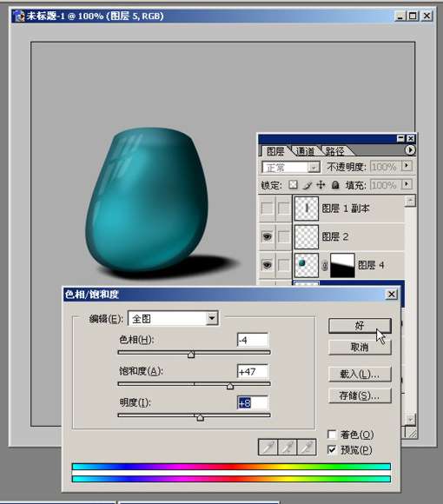
Task: Click the 好 (OK) button
Action: (360, 326)
